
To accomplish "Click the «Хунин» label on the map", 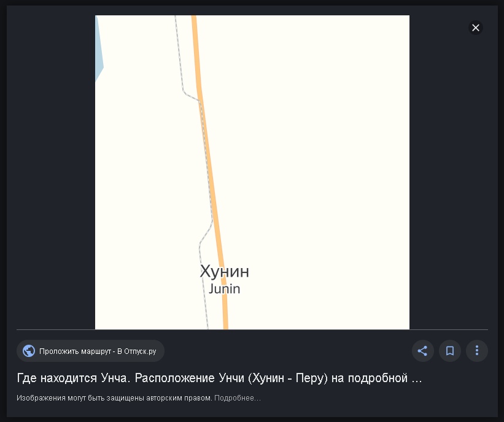I will coord(224,271).
